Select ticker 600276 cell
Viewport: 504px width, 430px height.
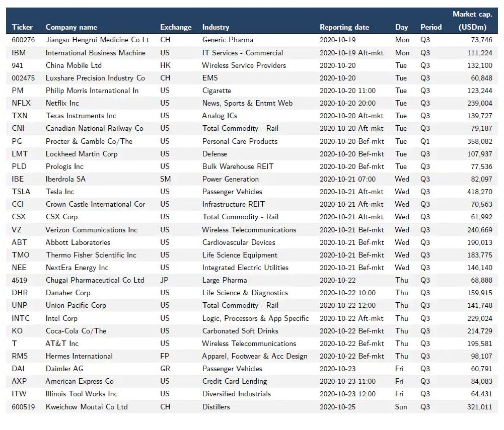click(x=23, y=40)
